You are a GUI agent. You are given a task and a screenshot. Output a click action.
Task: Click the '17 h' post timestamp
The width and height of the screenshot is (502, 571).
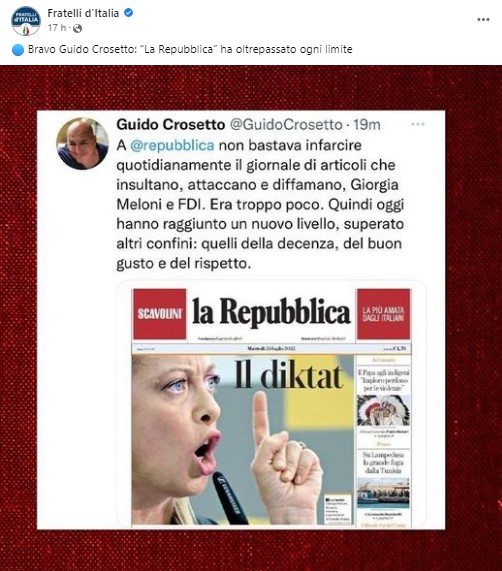pyautogui.click(x=57, y=28)
